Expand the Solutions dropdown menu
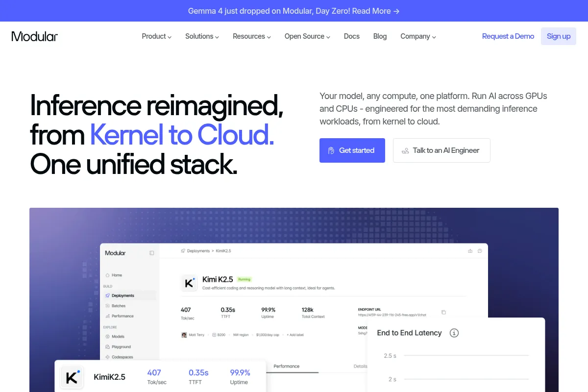The image size is (588, 392). [x=202, y=36]
